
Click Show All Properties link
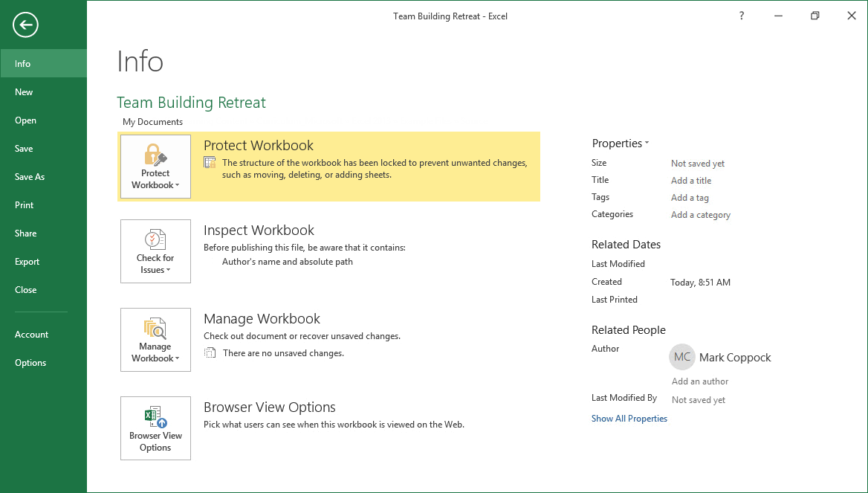coord(629,419)
